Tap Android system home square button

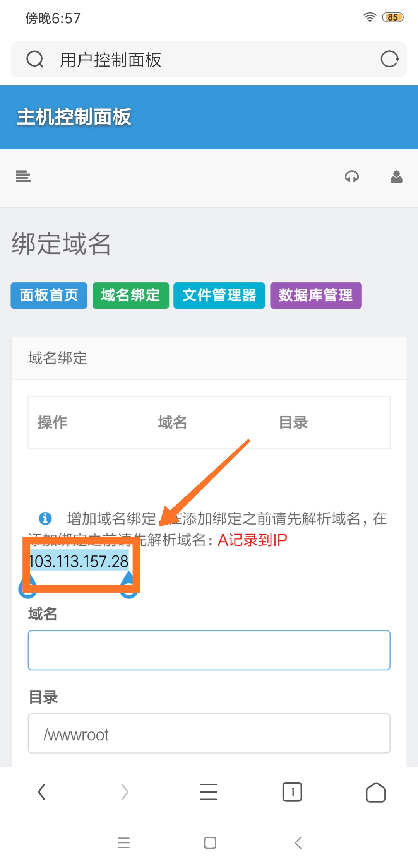tap(210, 843)
